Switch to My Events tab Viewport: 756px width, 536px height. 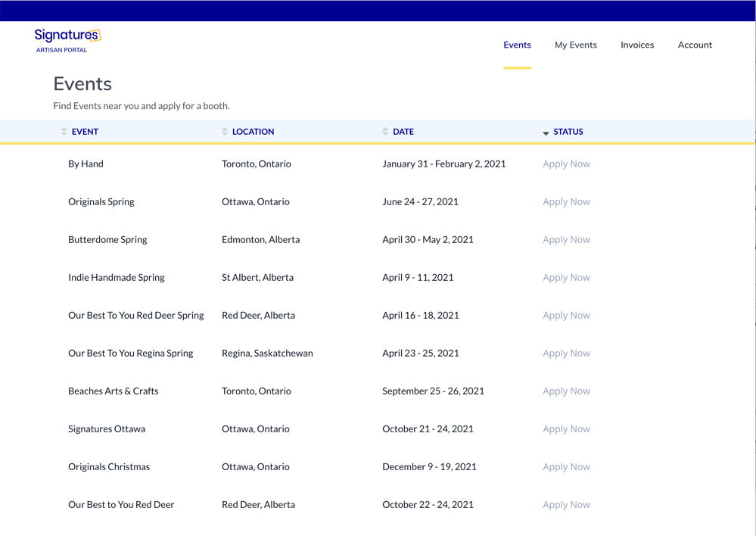tap(575, 45)
